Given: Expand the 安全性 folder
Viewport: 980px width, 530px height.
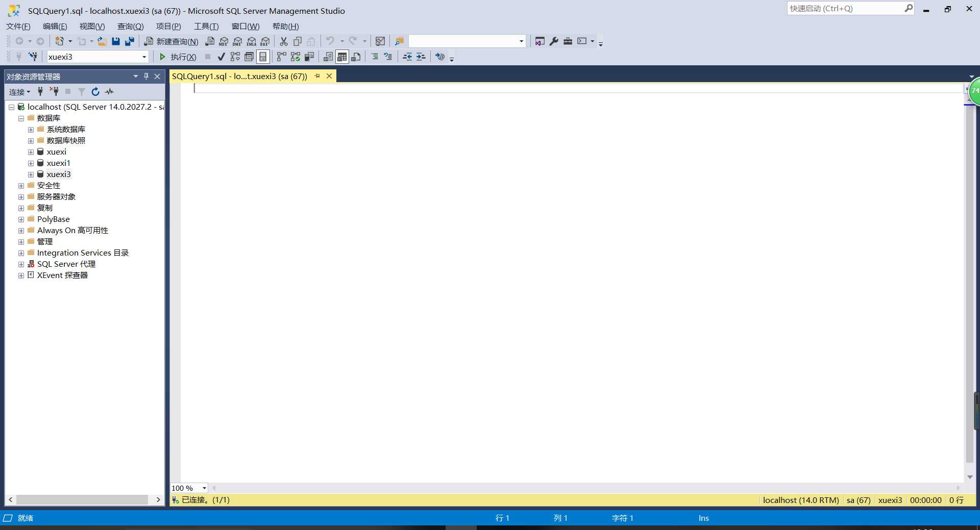Looking at the screenshot, I should [21, 186].
